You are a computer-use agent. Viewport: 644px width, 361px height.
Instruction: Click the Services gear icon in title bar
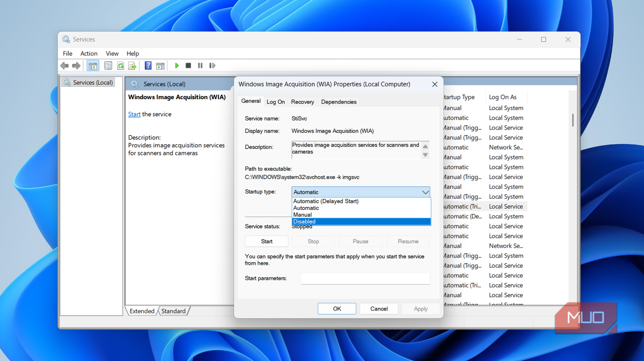66,39
